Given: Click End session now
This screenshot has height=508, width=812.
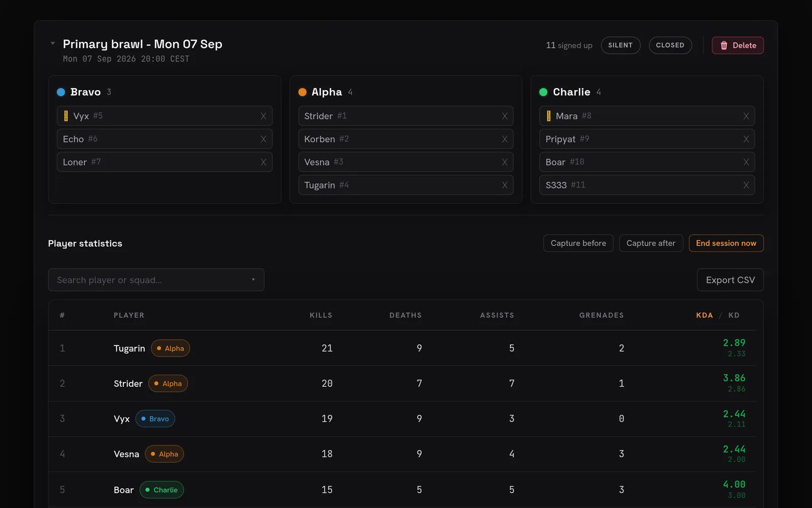Looking at the screenshot, I should [x=726, y=243].
